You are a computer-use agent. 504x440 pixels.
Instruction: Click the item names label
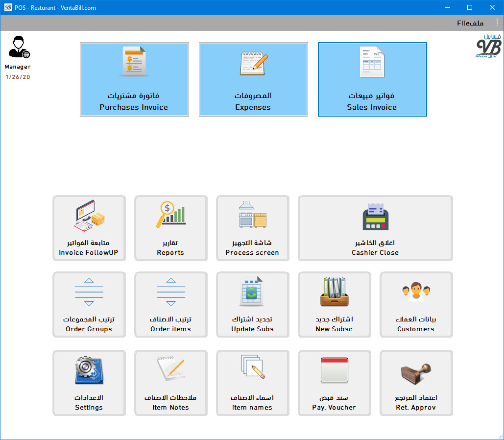click(252, 407)
